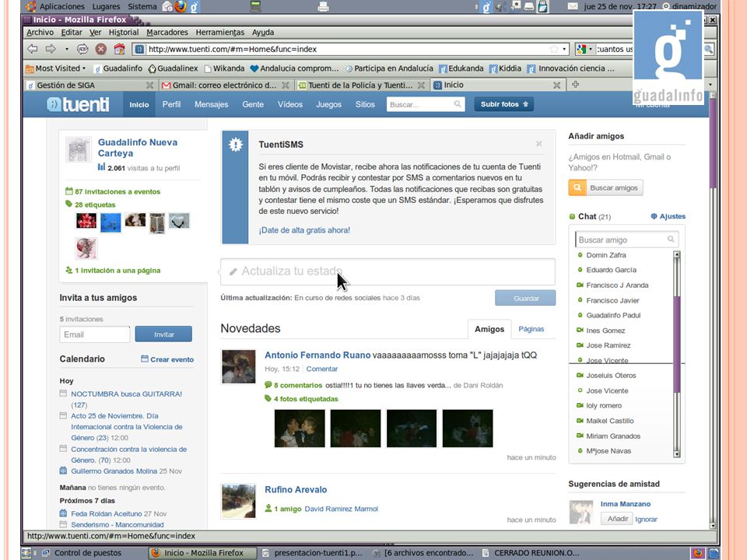Click the Firefox forward arrow button
Viewport: 747px width, 560px height.
point(51,48)
